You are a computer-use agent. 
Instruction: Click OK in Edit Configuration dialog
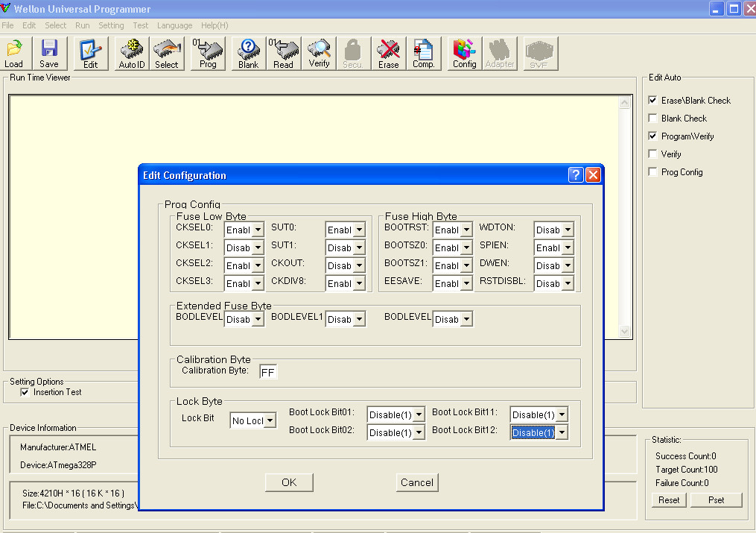(x=289, y=482)
